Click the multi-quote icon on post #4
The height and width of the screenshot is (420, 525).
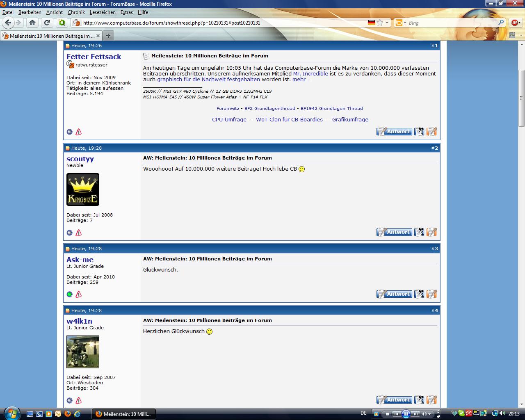point(419,400)
